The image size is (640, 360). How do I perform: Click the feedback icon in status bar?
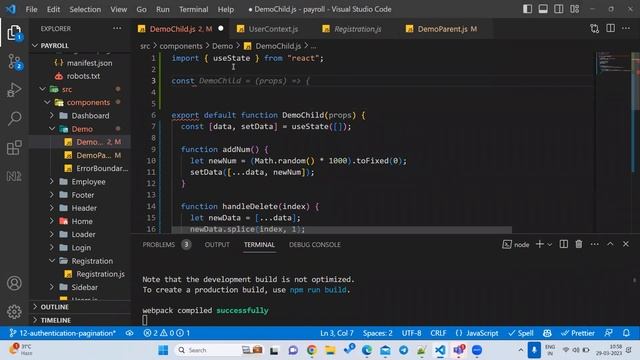coord(609,333)
